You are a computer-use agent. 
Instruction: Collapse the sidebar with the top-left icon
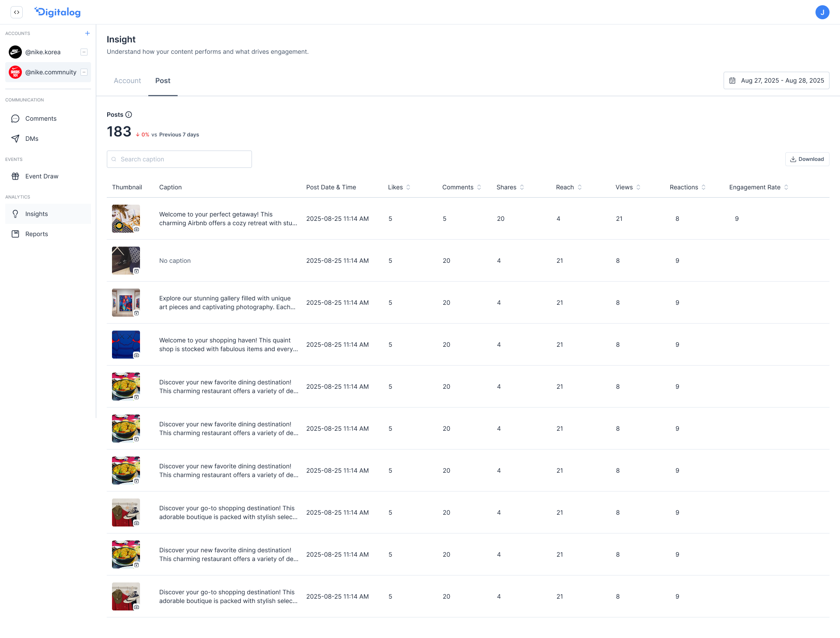tap(17, 12)
